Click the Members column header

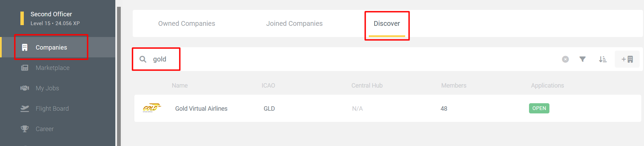click(x=453, y=86)
